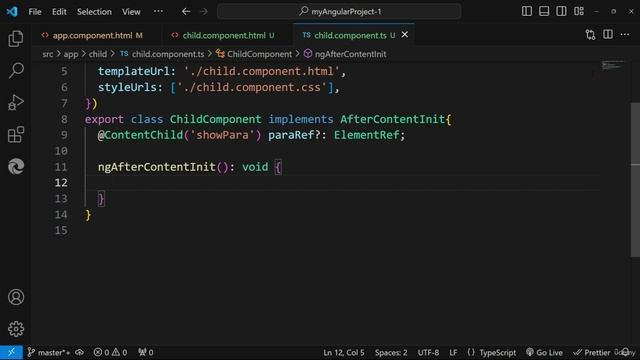Click the forwarded ports indicator
Screen dimensions: 640x360
tap(146, 352)
